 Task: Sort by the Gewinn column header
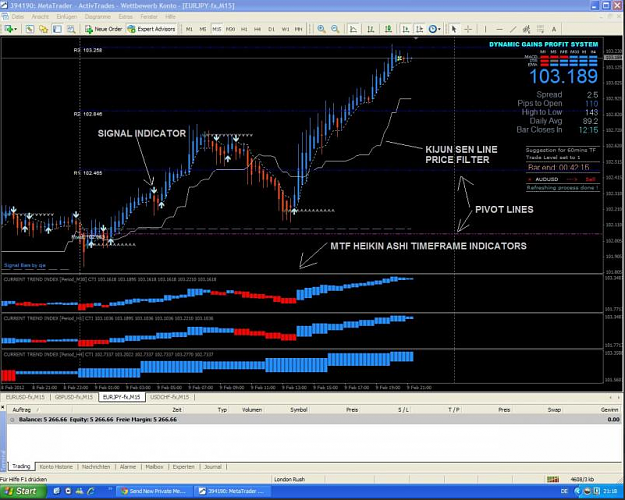(609, 409)
